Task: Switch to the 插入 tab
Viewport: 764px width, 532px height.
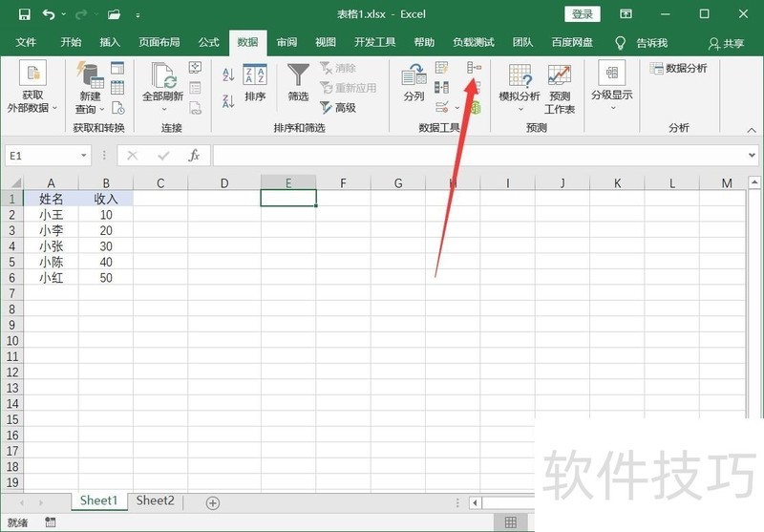Action: [x=110, y=42]
